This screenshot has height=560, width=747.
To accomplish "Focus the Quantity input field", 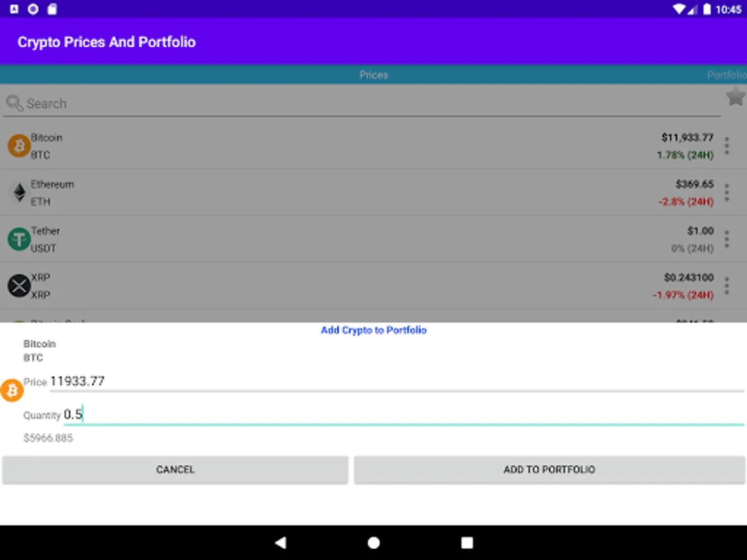I will tap(404, 414).
